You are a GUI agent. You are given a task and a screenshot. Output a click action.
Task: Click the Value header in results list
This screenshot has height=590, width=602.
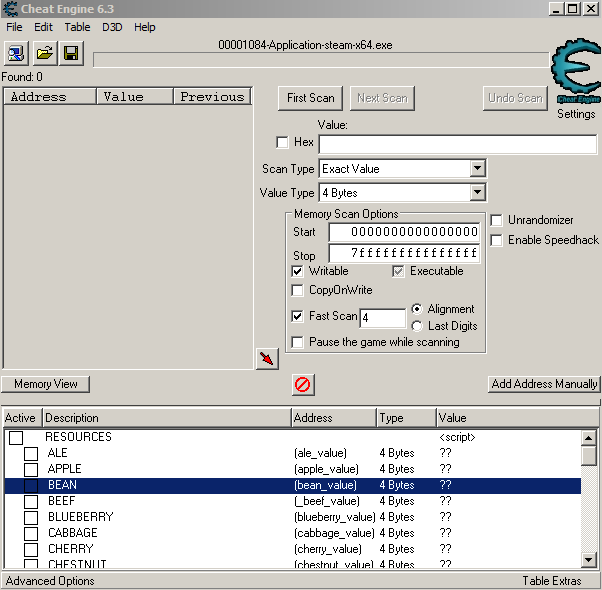135,97
